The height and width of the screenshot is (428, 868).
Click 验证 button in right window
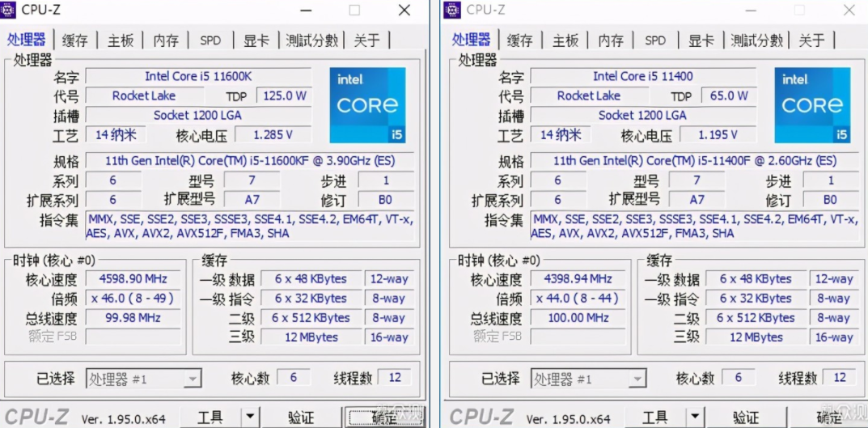(746, 417)
